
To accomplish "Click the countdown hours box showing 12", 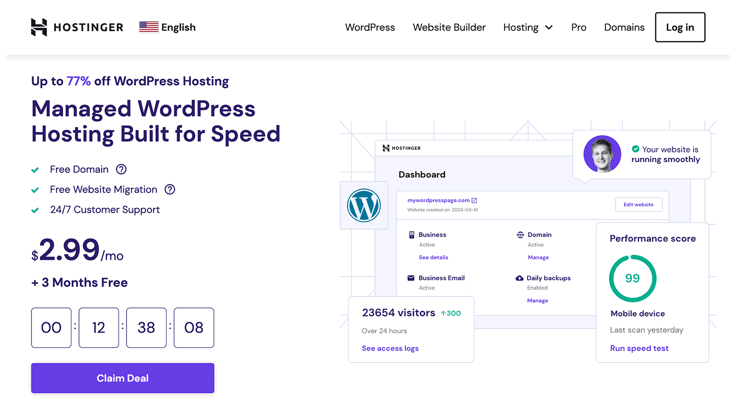I will (99, 328).
